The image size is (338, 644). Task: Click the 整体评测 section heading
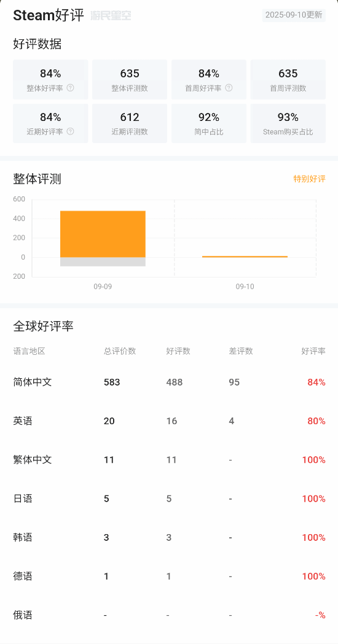pos(37,179)
